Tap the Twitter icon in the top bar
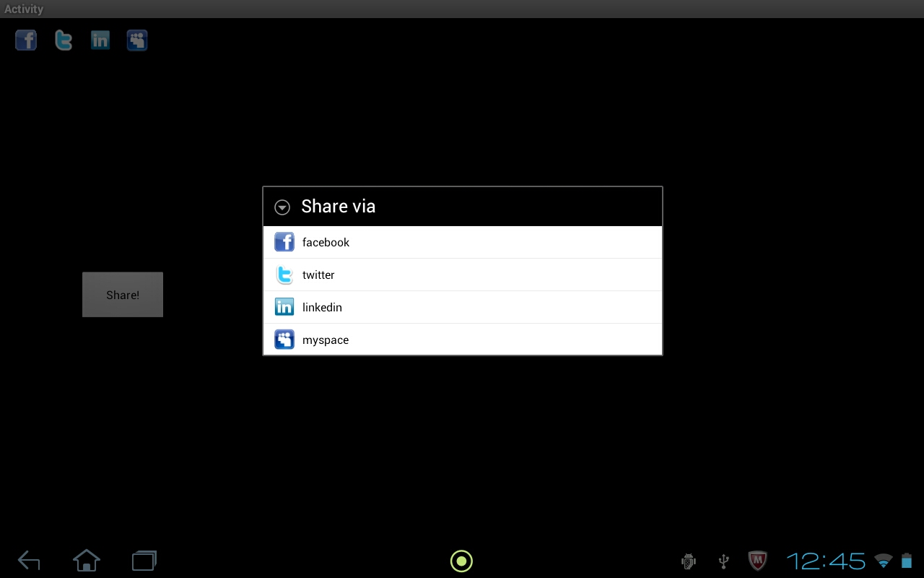The image size is (924, 578). point(64,40)
